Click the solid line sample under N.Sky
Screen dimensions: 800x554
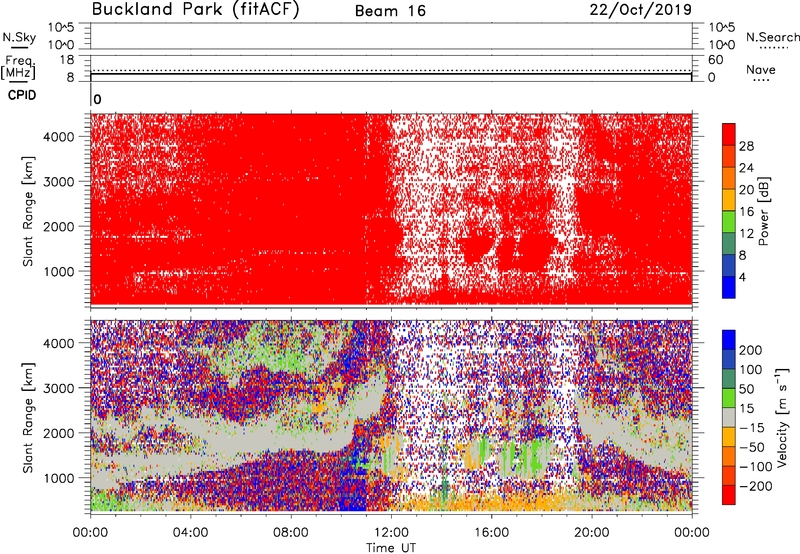pyautogui.click(x=19, y=47)
